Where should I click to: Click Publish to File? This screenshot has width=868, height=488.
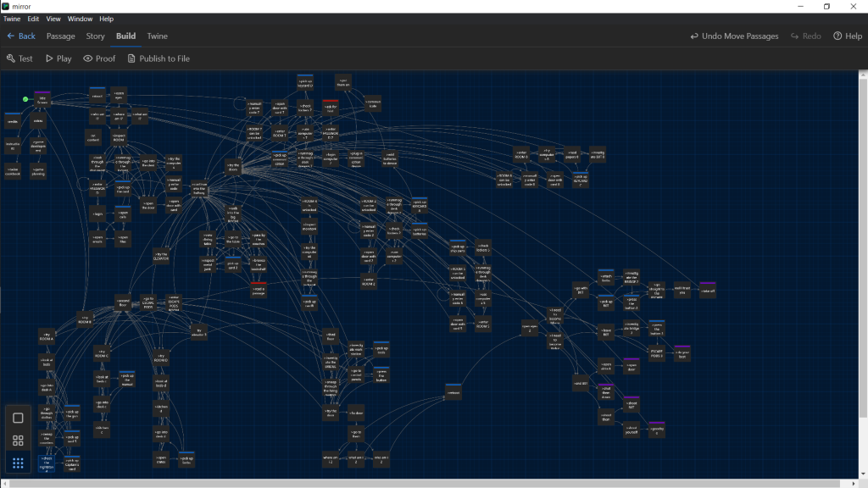point(158,58)
